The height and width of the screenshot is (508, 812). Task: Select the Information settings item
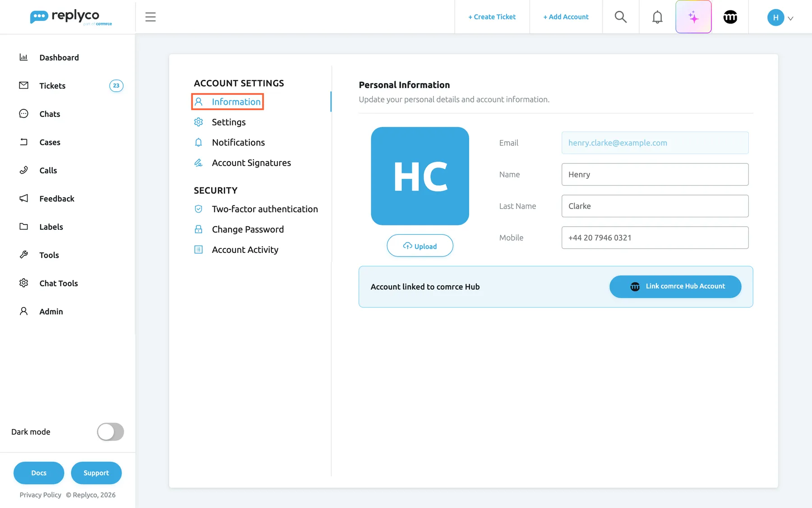(x=227, y=102)
